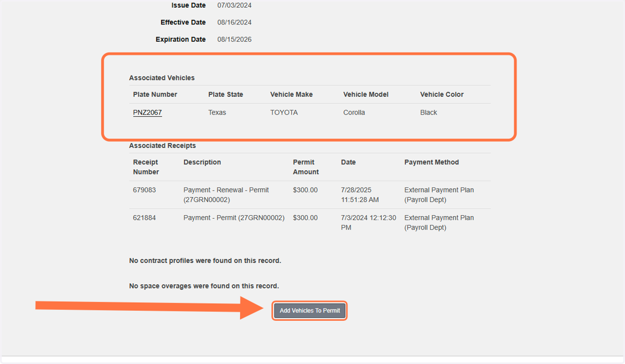Click the Vehicle Make column header
The height and width of the screenshot is (364, 625).
[x=292, y=94]
